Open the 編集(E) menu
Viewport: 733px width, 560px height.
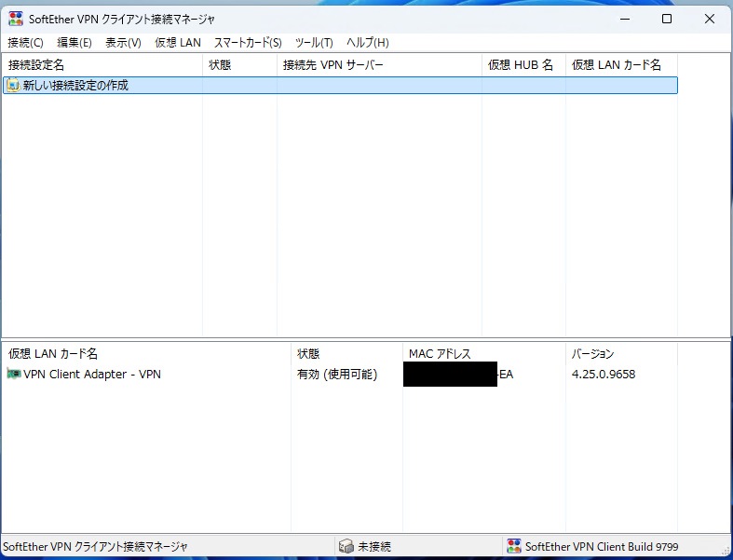[75, 43]
